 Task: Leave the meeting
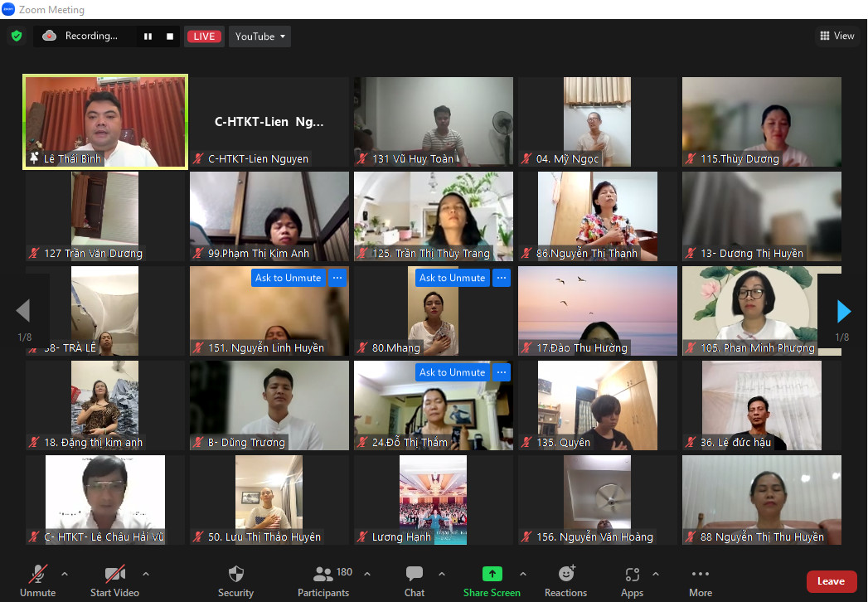pos(832,581)
